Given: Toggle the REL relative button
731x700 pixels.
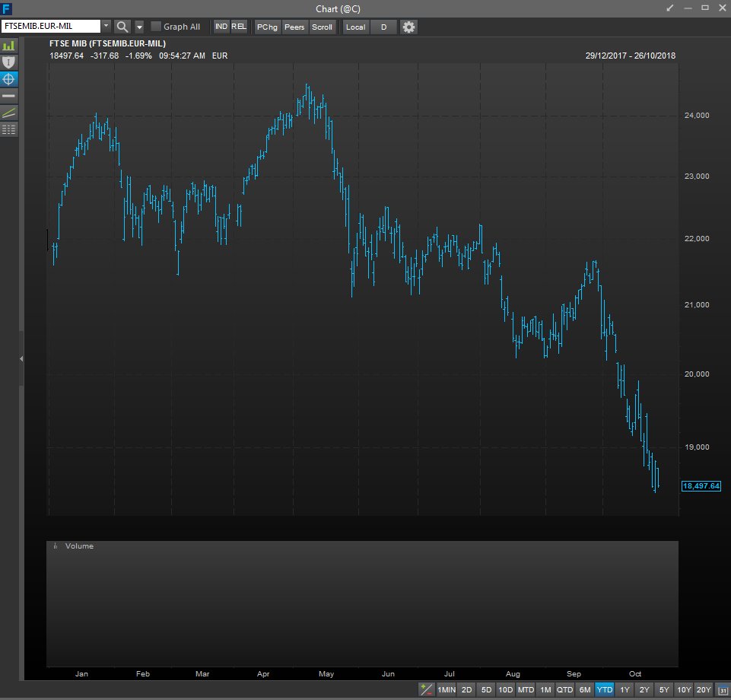Looking at the screenshot, I should tap(239, 27).
